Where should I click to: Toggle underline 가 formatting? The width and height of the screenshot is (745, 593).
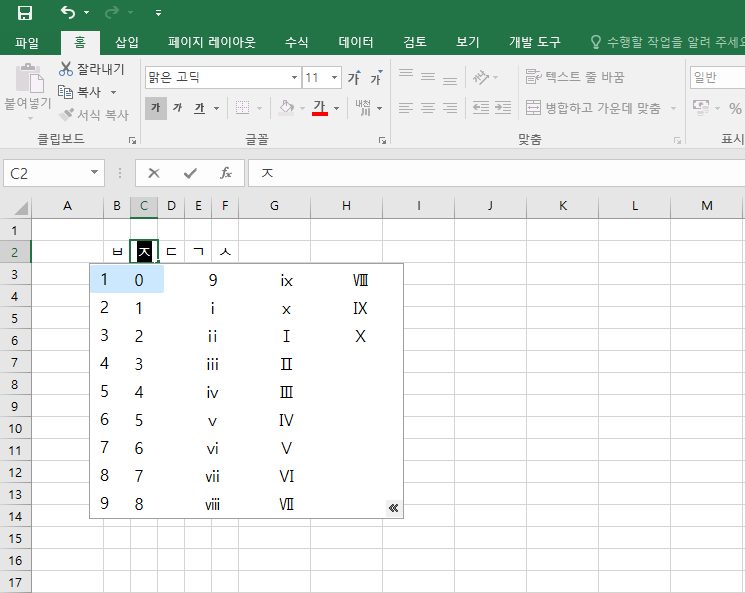tap(200, 108)
